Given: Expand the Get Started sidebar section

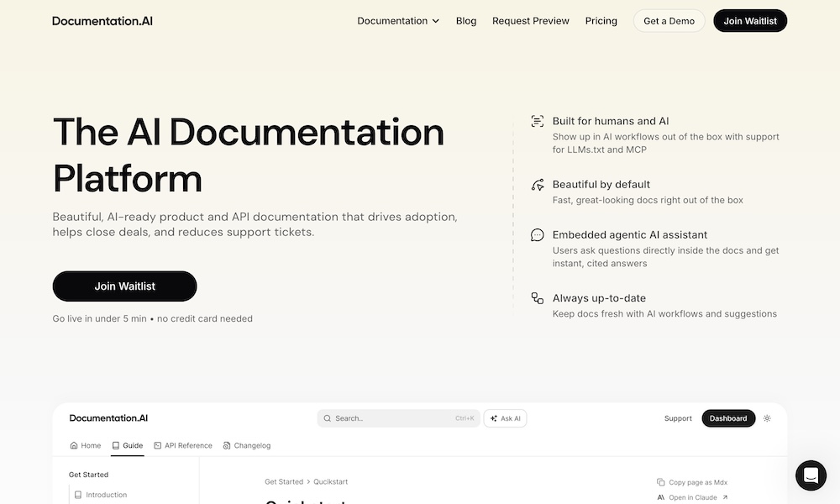Looking at the screenshot, I should (x=88, y=475).
